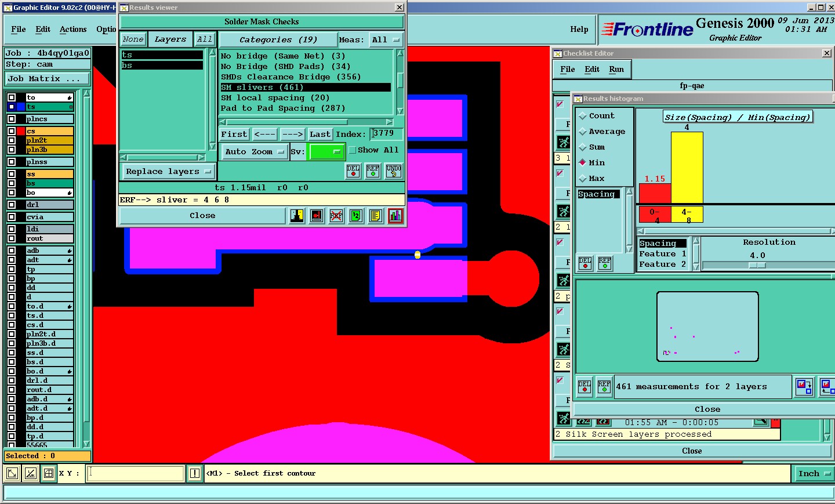The height and width of the screenshot is (504, 835).
Task: Click the running-man icon above '3 1' row
Action: (x=564, y=142)
